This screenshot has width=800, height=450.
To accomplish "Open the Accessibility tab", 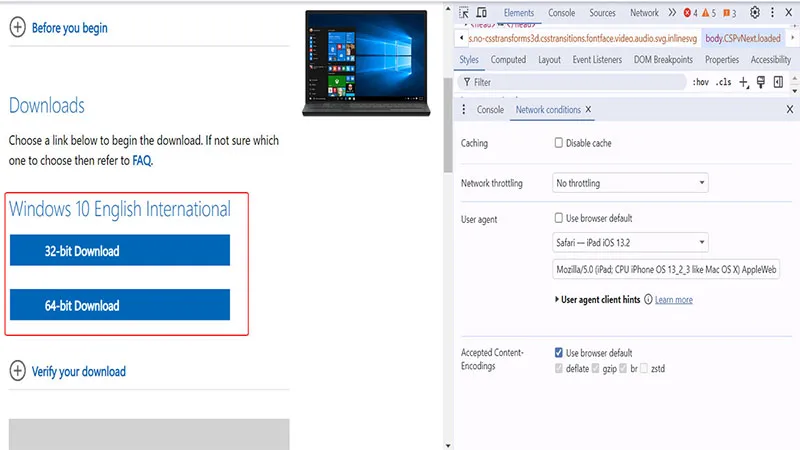I will click(770, 60).
